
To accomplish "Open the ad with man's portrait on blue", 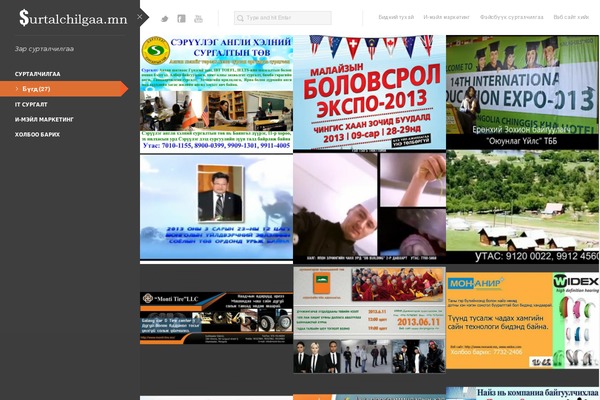I will [216, 207].
